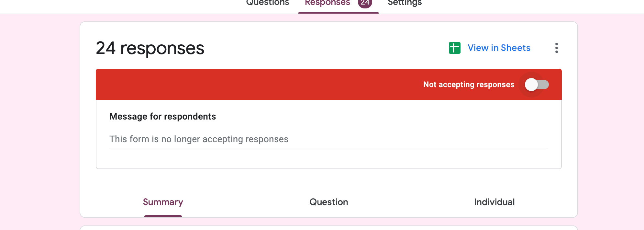Open the three-dot more options menu
The height and width of the screenshot is (230, 644).
point(556,48)
